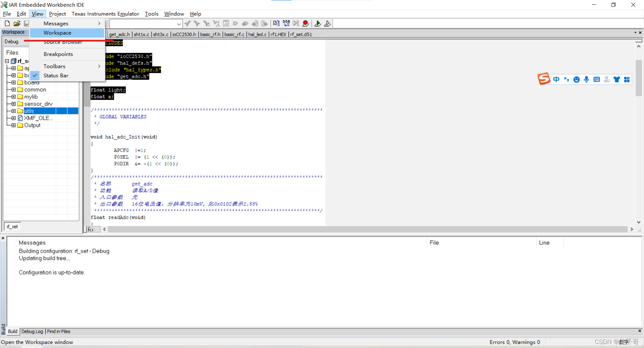Switch to the basic_rf.c editor tab
This screenshot has width=644, height=348.
(234, 34)
